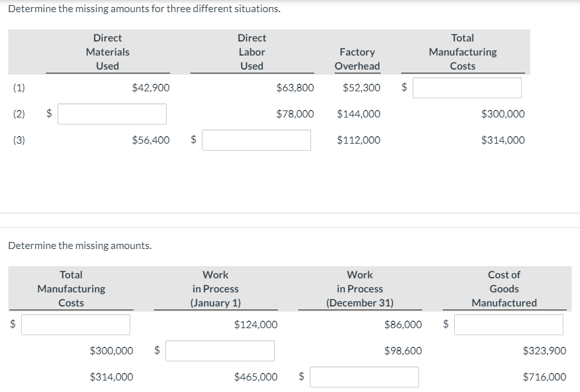Viewport: 580px width, 392px height.
Task: Click the Direct Materials Used input for situation (2)
Action: [x=112, y=114]
